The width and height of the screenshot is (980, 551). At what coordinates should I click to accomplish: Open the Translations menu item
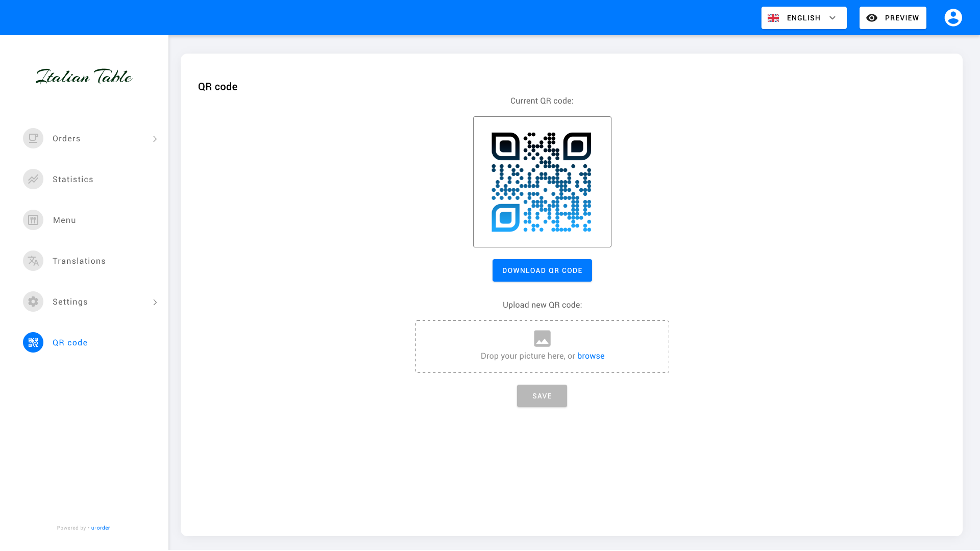coord(79,261)
